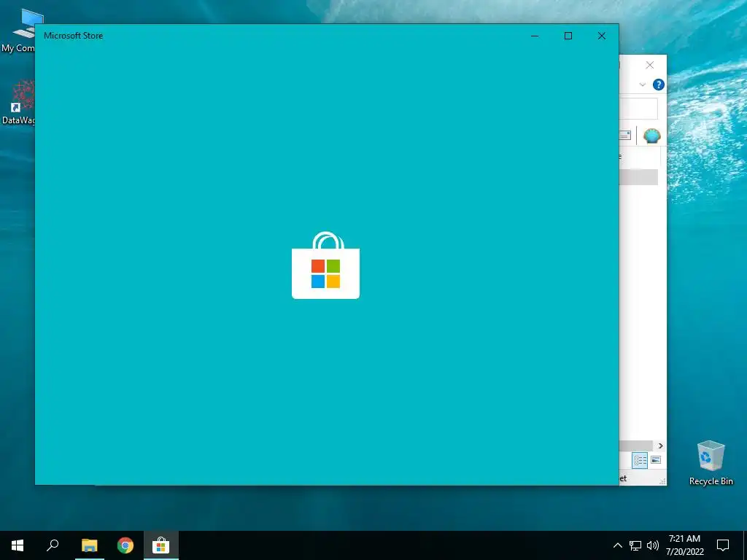Select Microsoft Store taskbar button
Image resolution: width=747 pixels, height=560 pixels.
tap(161, 545)
